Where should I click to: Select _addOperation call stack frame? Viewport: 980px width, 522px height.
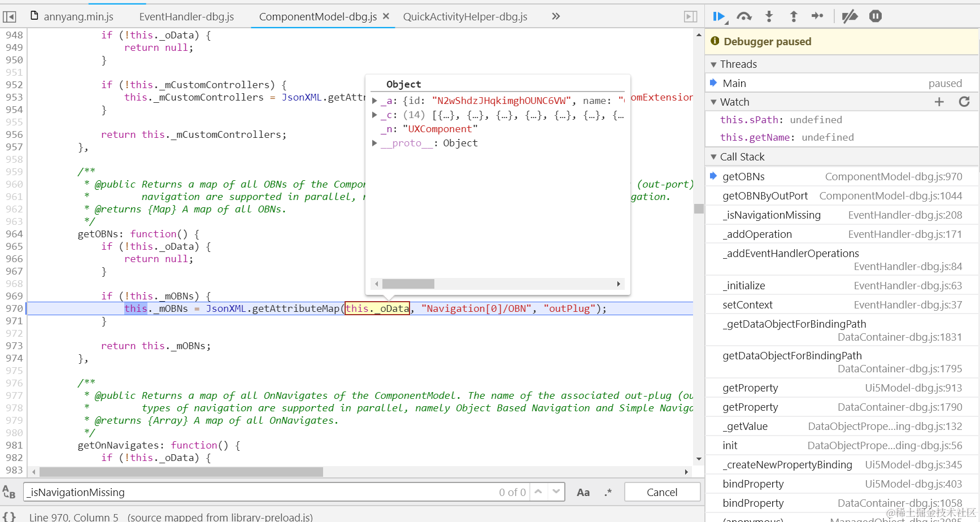(x=842, y=234)
